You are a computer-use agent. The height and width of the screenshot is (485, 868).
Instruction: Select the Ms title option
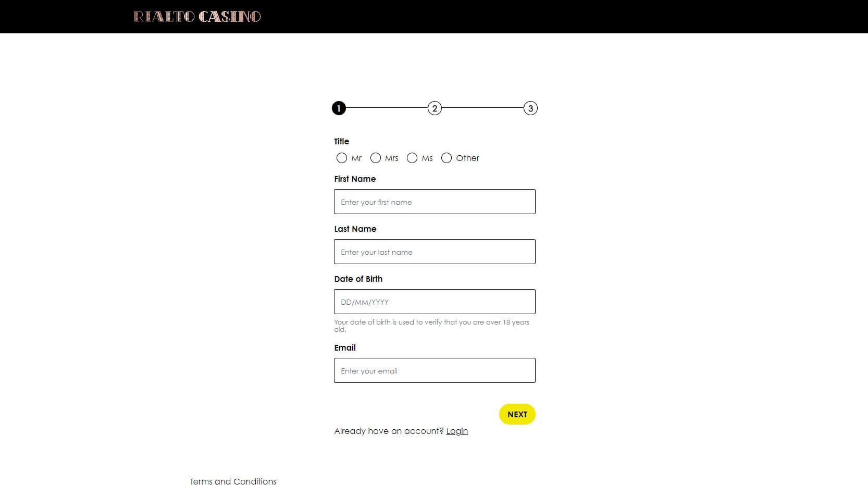(412, 158)
